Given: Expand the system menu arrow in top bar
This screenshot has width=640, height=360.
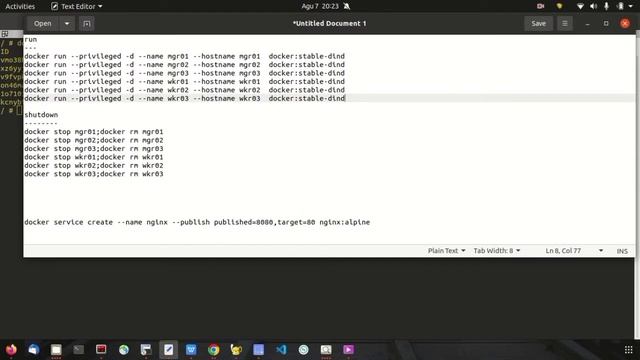Looking at the screenshot, I should coord(631,6).
